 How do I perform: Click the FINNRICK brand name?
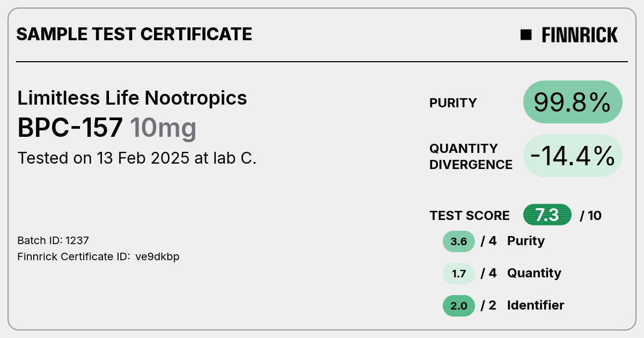[x=580, y=35]
